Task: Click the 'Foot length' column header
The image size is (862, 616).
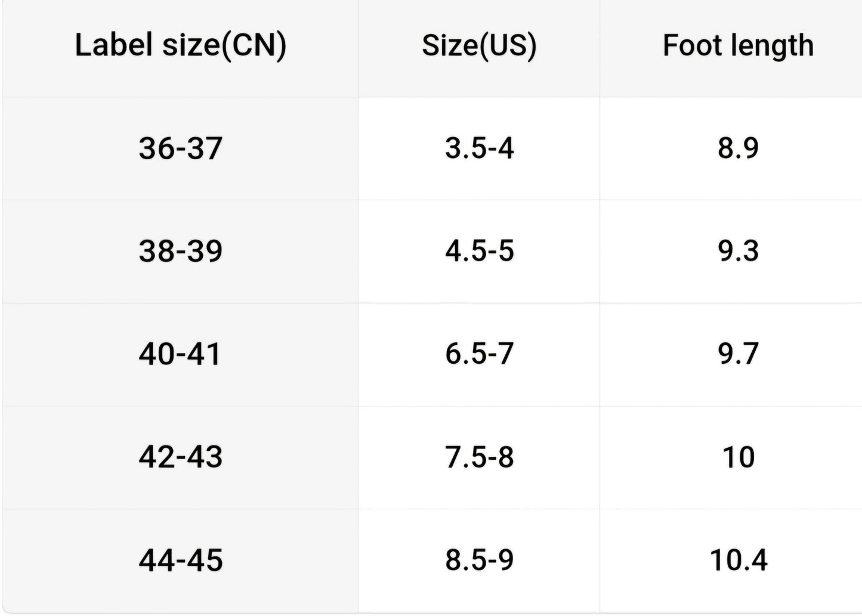Action: pyautogui.click(x=738, y=46)
